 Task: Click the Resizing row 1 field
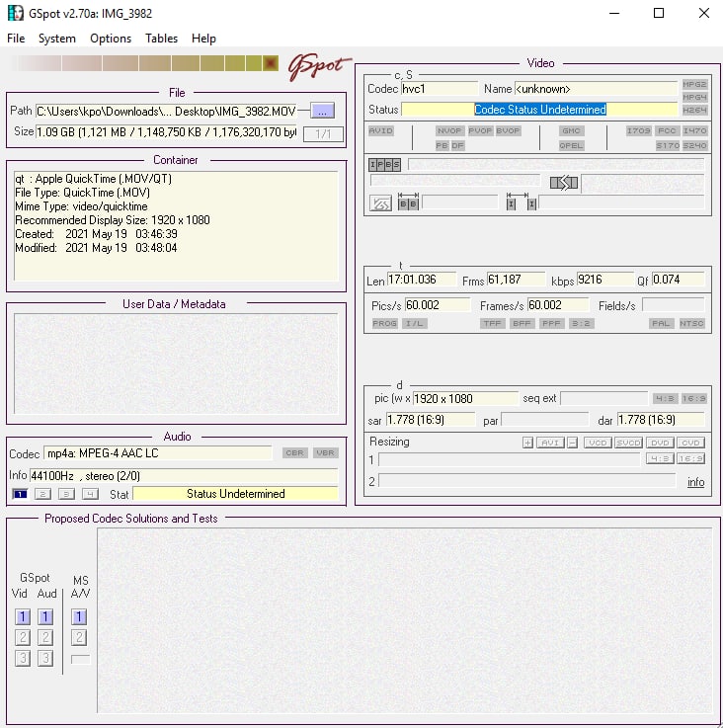pos(509,459)
